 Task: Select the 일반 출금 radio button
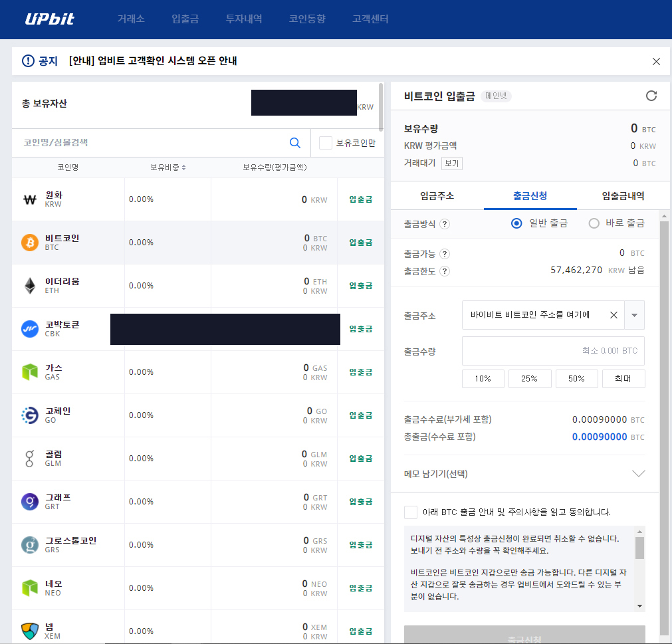516,223
